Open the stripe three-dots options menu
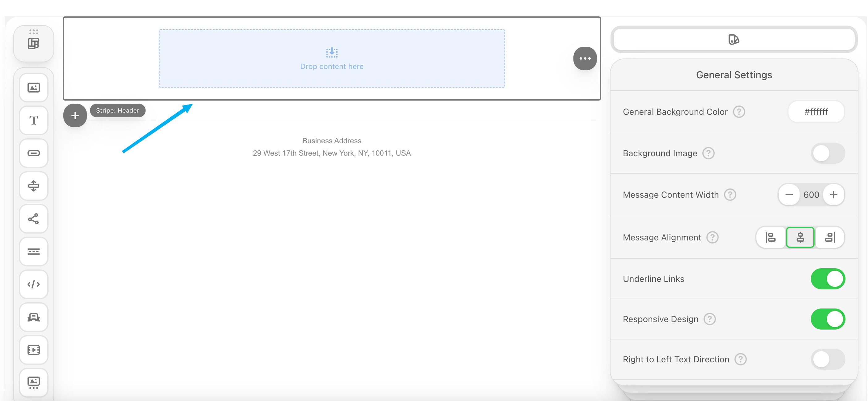 [x=585, y=59]
